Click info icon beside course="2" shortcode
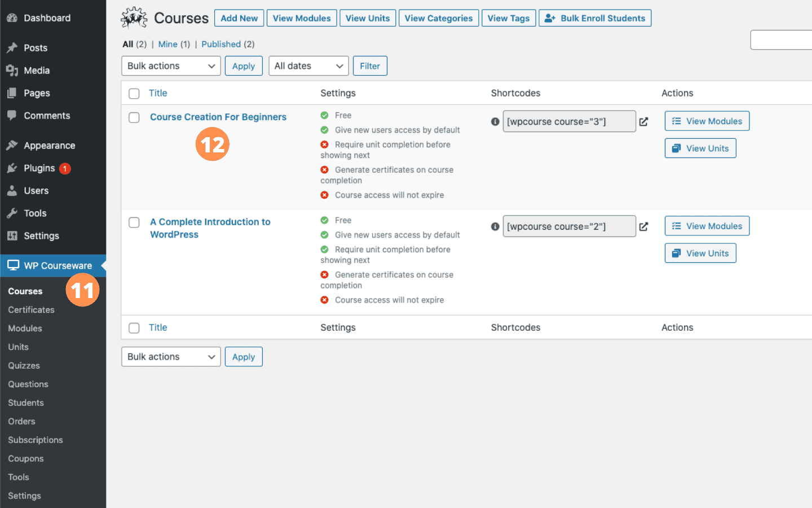The width and height of the screenshot is (812, 508). pyautogui.click(x=495, y=226)
